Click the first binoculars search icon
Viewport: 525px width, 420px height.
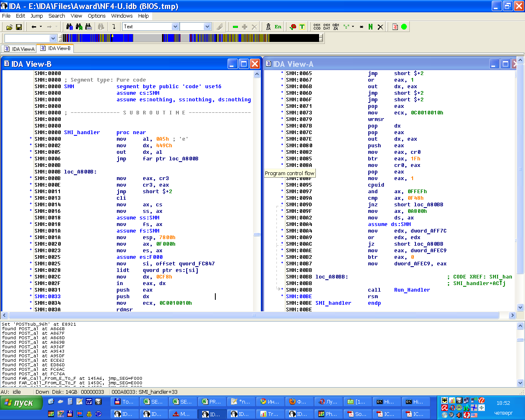pyautogui.click(x=70, y=27)
